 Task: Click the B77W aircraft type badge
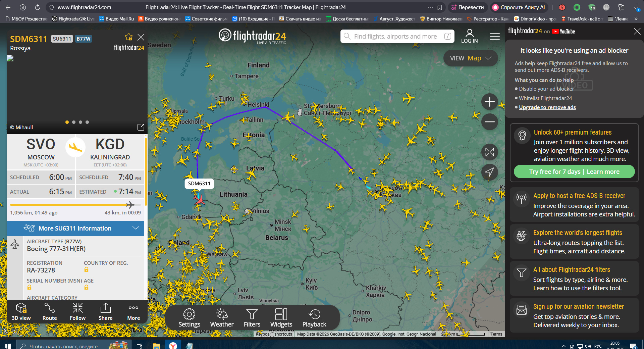[x=84, y=39]
